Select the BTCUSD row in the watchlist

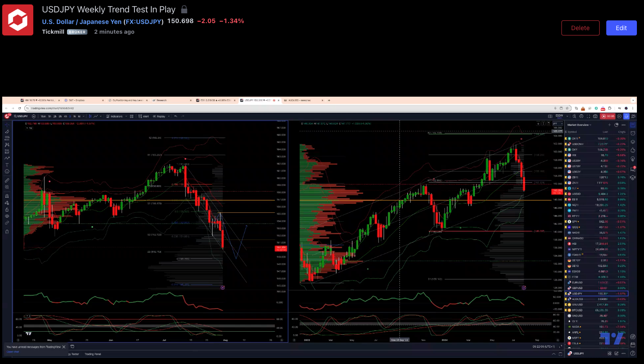click(596, 310)
